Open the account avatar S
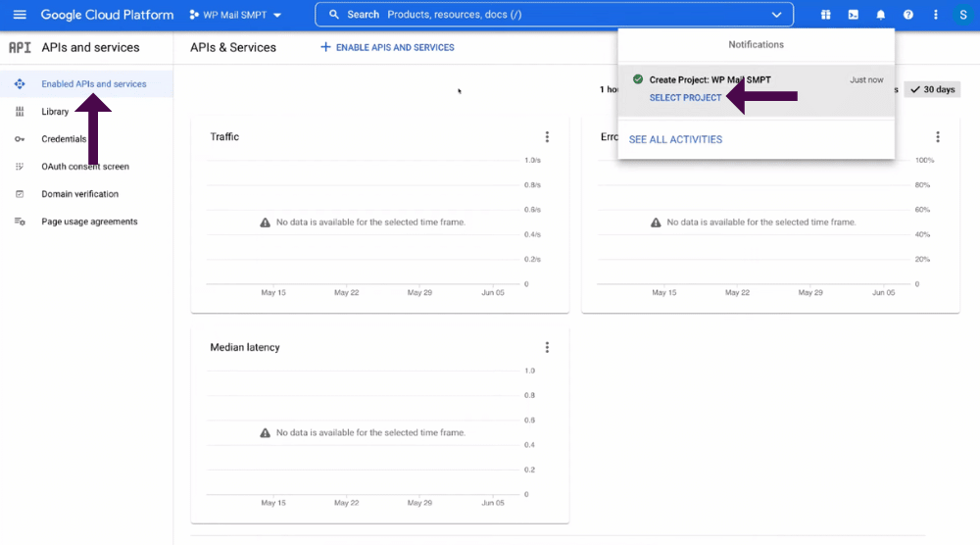The image size is (980, 545). click(962, 15)
